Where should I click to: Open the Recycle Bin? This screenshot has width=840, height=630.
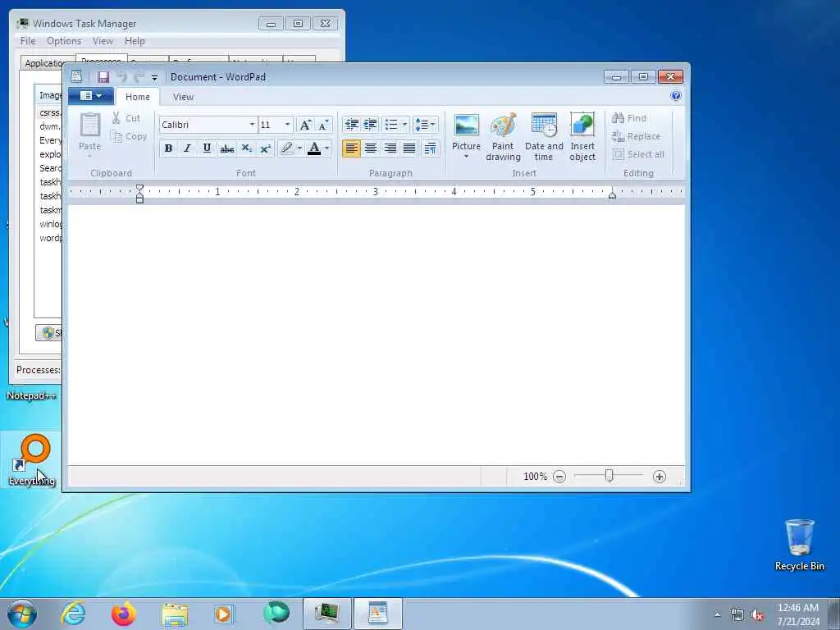[799, 545]
